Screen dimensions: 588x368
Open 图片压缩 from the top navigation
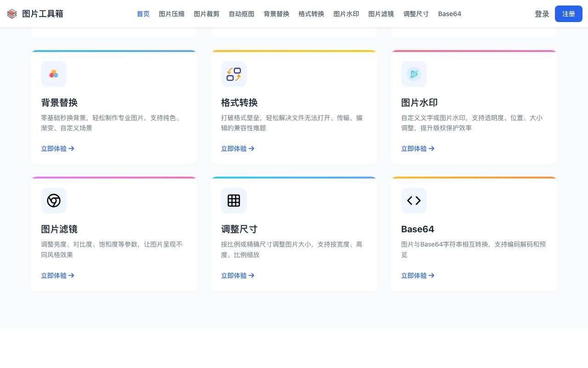click(x=172, y=14)
